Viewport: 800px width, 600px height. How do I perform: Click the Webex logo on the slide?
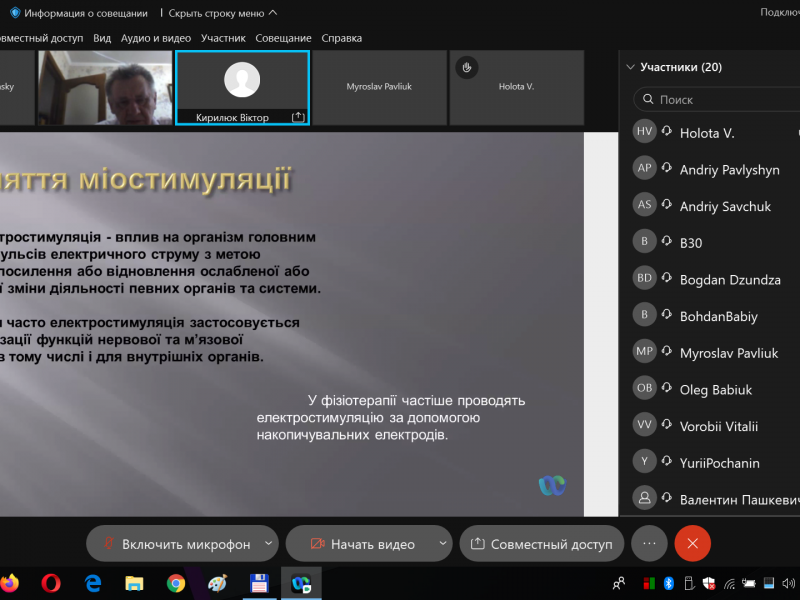551,485
